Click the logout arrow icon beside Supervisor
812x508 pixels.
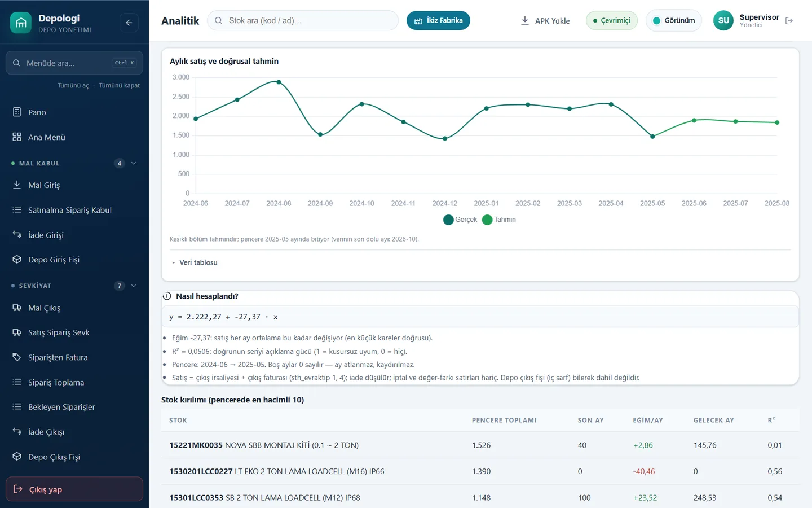pos(789,21)
